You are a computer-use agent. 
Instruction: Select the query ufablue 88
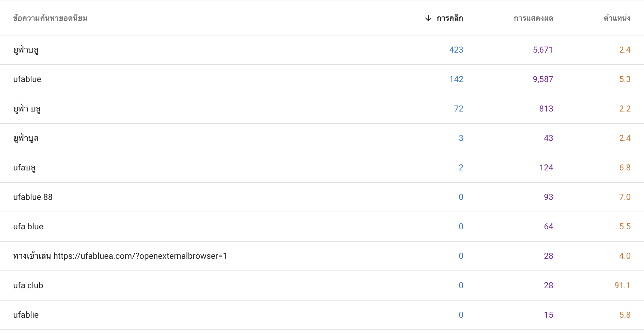tap(322, 197)
